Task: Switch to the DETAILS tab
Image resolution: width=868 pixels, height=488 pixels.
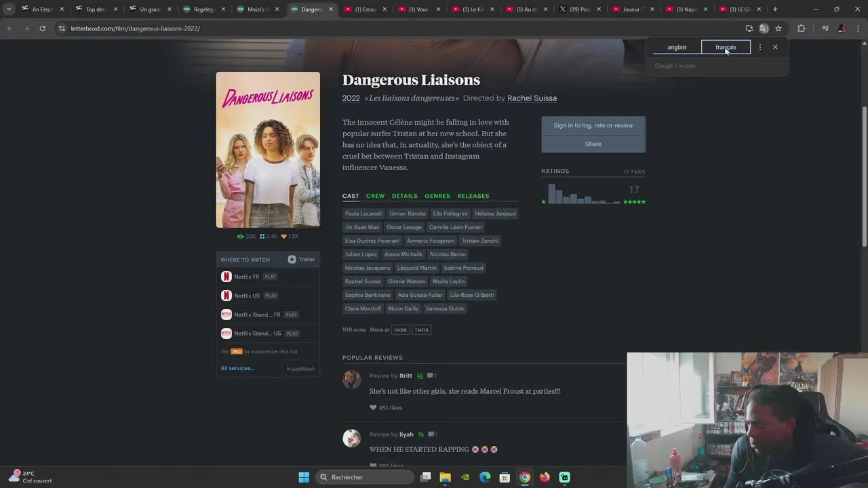Action: (404, 196)
